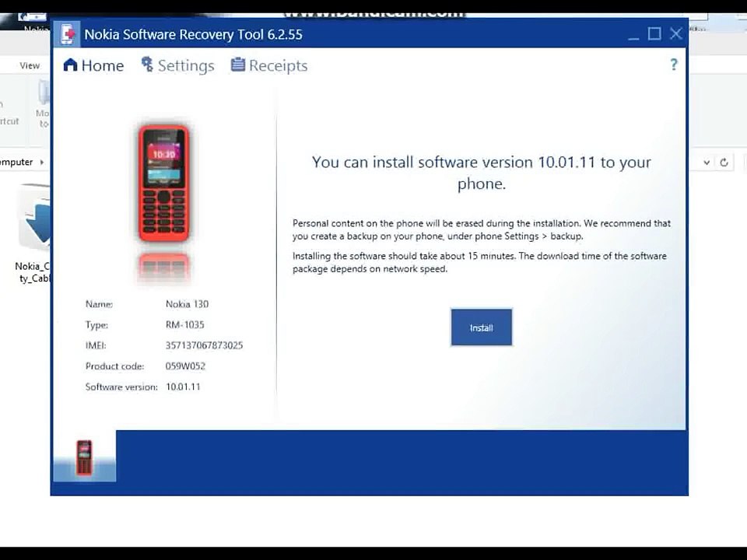Click the Home house icon

tap(70, 65)
